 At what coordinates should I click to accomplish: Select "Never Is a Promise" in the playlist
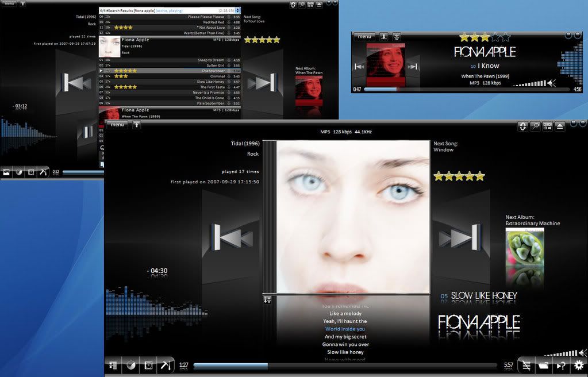pyautogui.click(x=170, y=93)
